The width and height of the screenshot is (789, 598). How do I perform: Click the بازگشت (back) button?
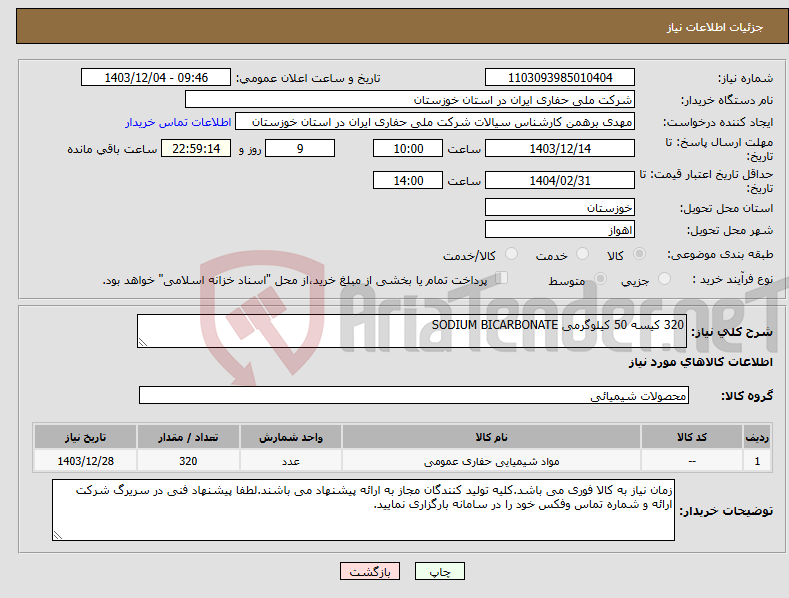point(370,571)
